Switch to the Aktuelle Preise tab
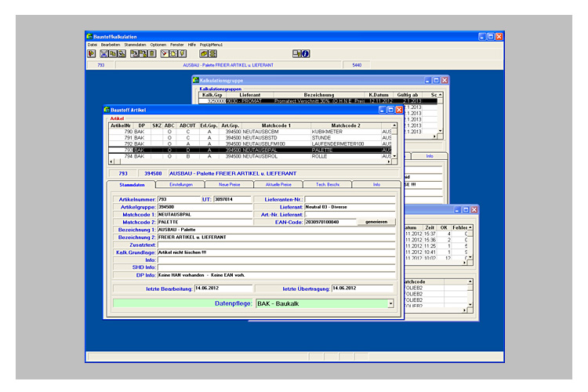 [x=278, y=184]
